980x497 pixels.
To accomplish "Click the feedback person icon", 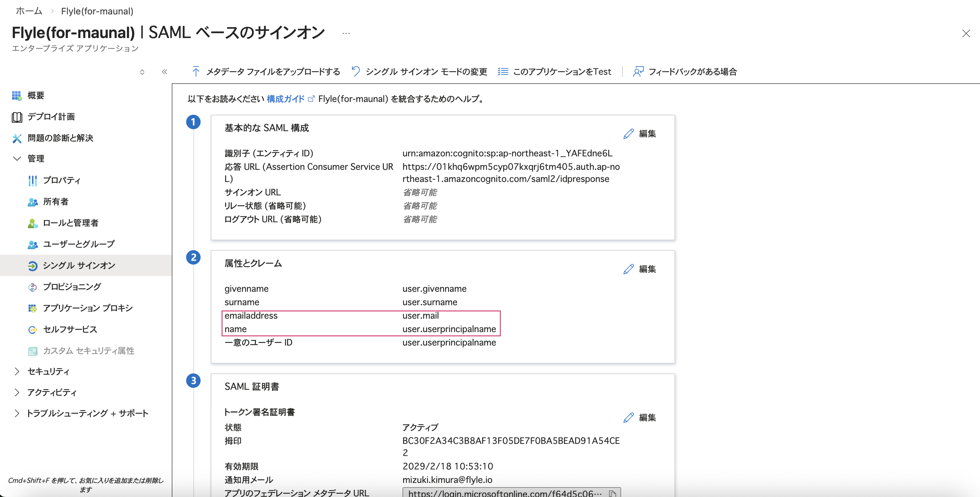I will point(638,71).
